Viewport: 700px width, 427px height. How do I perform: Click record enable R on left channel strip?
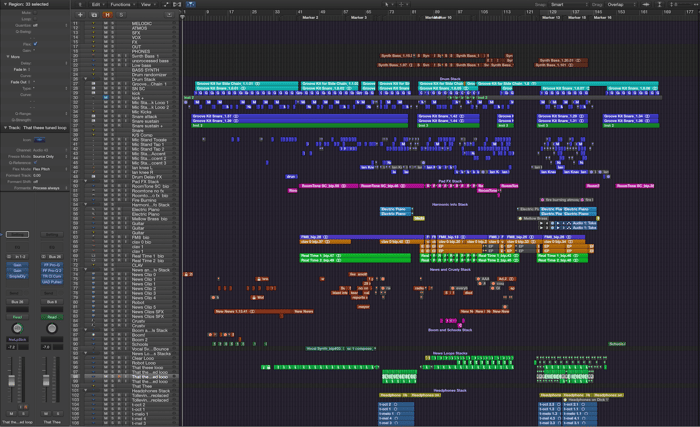pos(25,407)
